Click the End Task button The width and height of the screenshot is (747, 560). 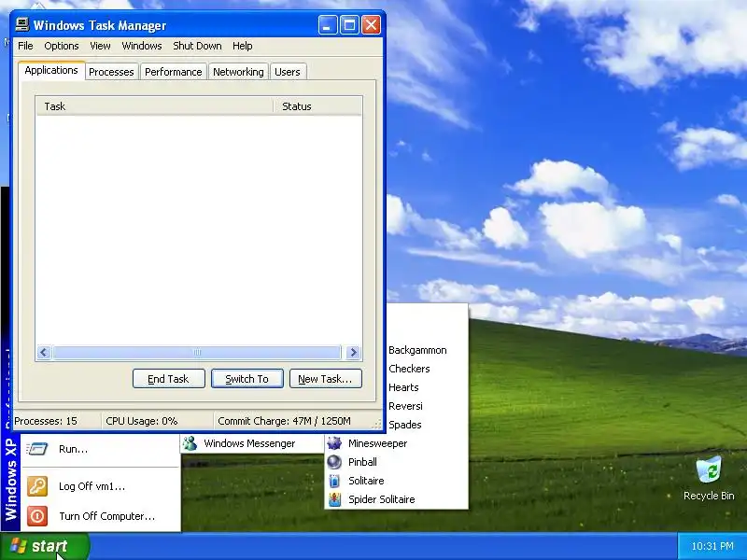[169, 379]
